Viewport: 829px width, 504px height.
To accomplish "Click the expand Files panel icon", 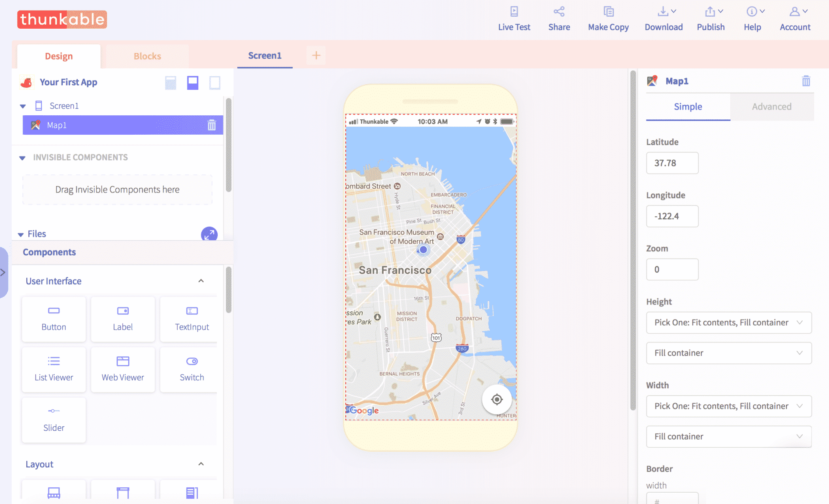I will [x=209, y=234].
